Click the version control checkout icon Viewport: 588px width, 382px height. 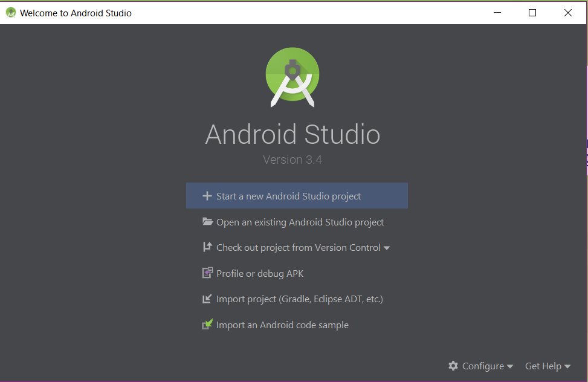[207, 247]
